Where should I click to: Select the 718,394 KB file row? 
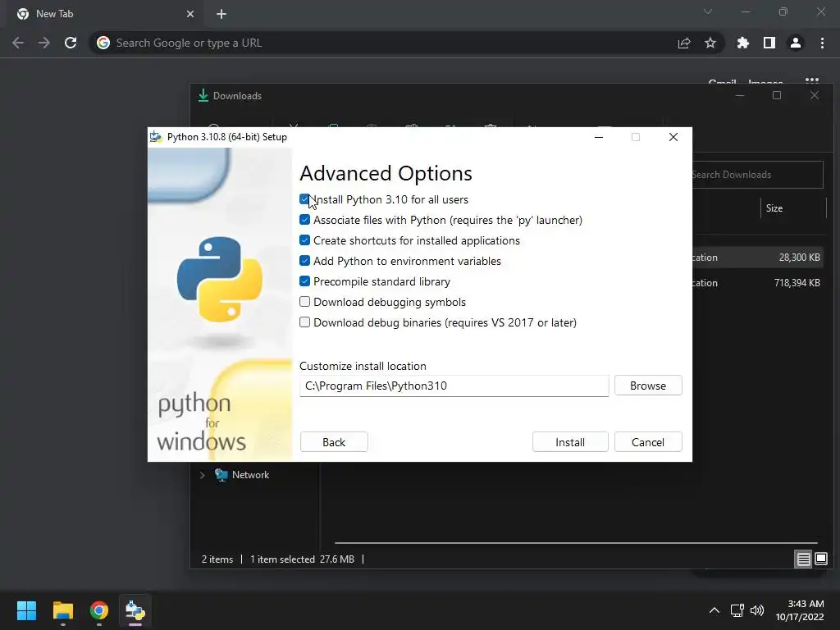[759, 283]
